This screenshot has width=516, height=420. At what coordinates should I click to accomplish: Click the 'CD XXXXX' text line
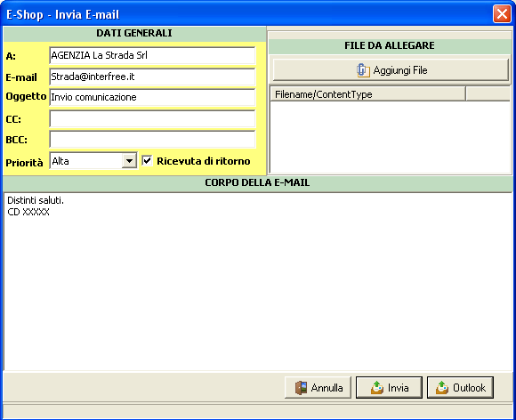pos(28,212)
